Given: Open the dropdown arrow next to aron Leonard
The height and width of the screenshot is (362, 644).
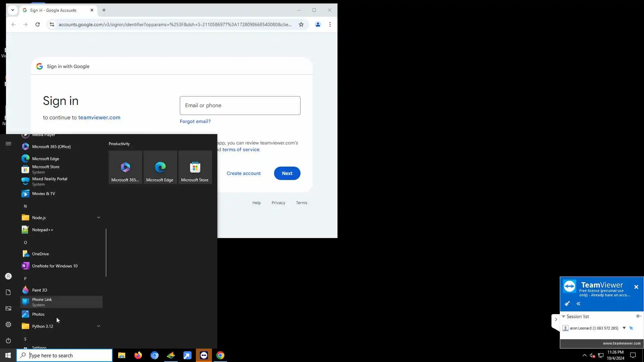Looking at the screenshot, I should pos(624,328).
